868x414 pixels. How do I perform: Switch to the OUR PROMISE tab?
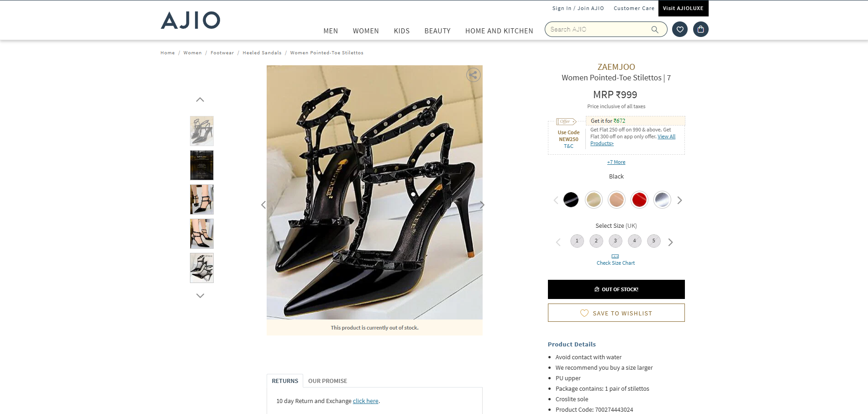pos(327,381)
